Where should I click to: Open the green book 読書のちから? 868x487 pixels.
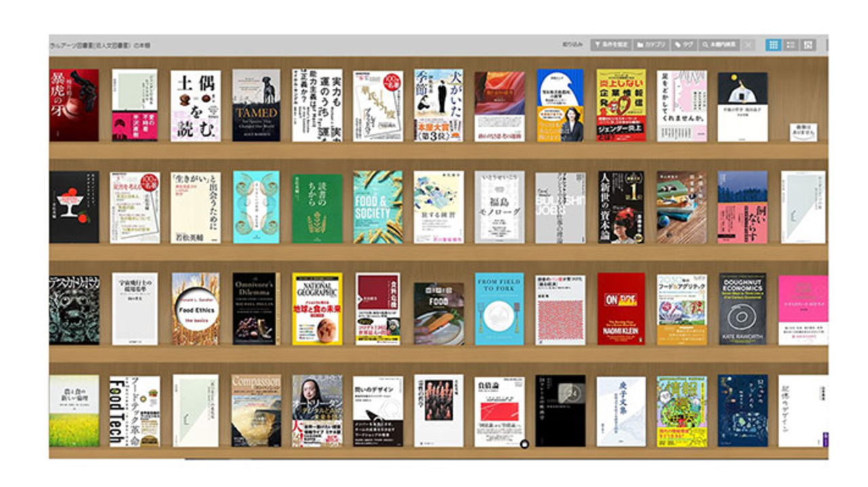317,209
